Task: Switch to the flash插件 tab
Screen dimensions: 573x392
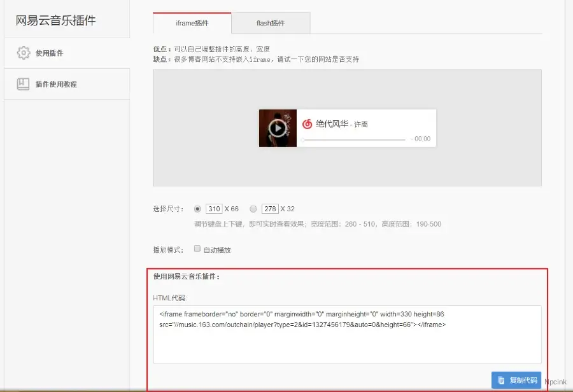Action: (x=271, y=23)
